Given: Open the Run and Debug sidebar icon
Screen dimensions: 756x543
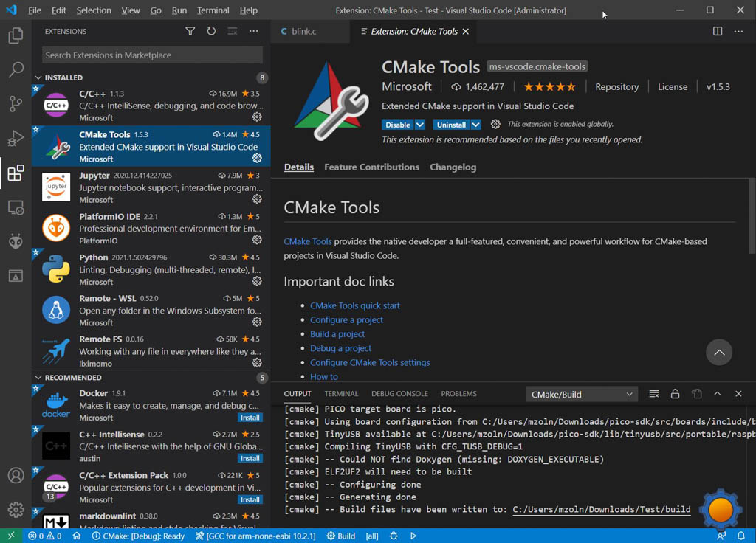Looking at the screenshot, I should pos(16,138).
